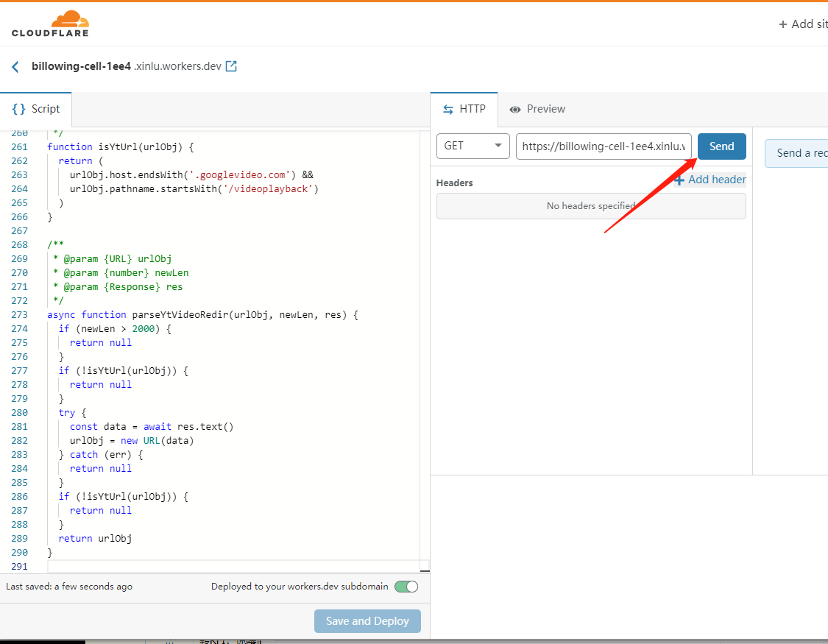Viewport: 828px width, 644px height.
Task: Click the Script tab curly braces icon
Action: [x=18, y=109]
